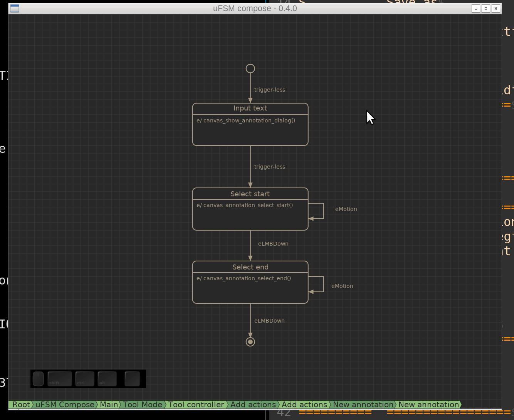514x420 pixels.
Task: Open the Main breadcrumb entry
Action: [109, 405]
